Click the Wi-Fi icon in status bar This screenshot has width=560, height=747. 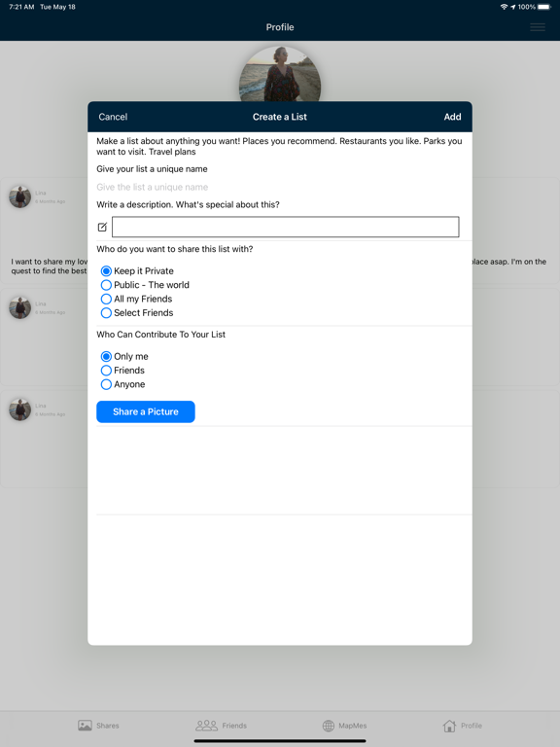coord(504,7)
